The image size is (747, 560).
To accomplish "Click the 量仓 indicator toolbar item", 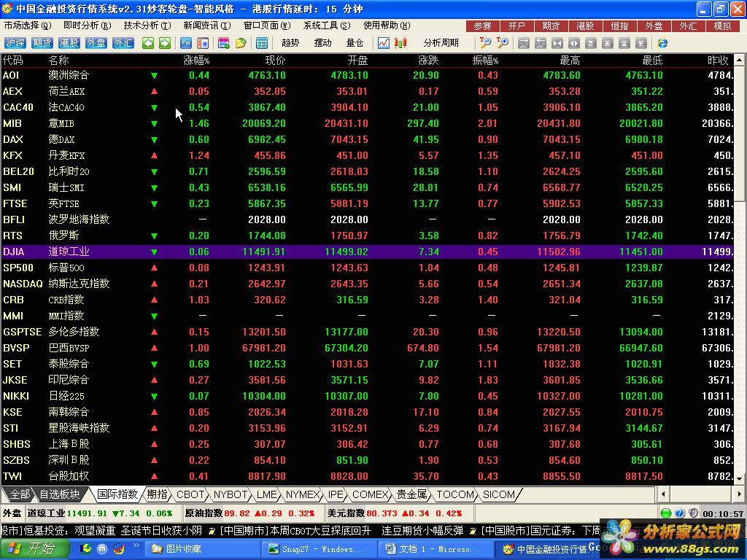I will click(x=355, y=43).
